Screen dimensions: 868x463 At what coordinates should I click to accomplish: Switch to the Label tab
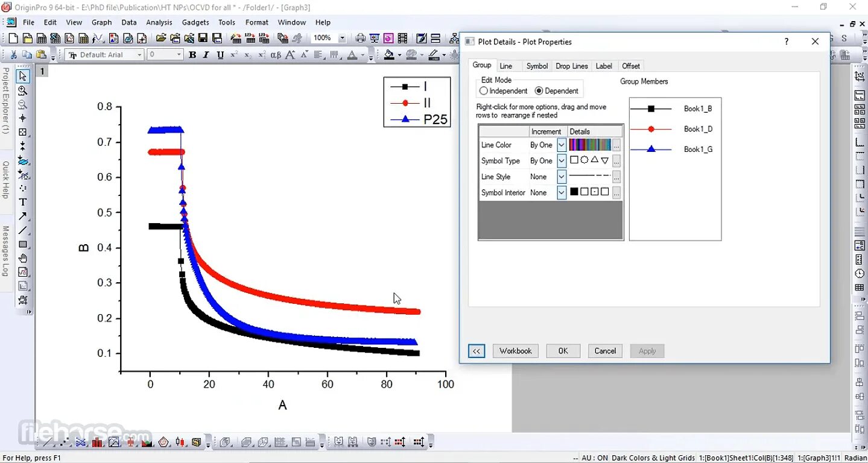[604, 66]
